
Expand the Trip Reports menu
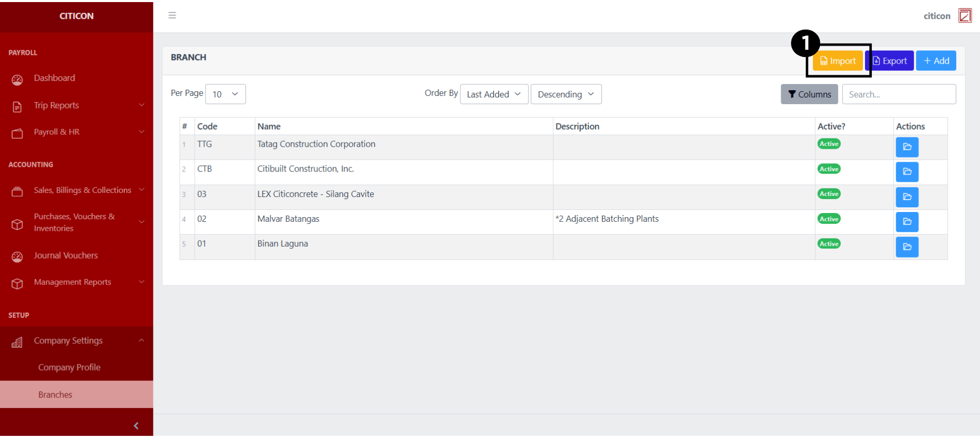tap(77, 106)
